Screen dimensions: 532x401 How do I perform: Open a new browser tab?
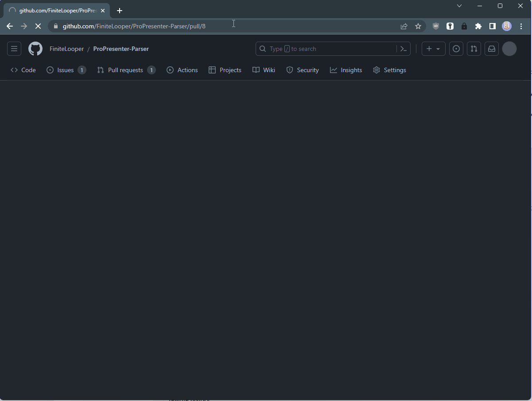(120, 11)
